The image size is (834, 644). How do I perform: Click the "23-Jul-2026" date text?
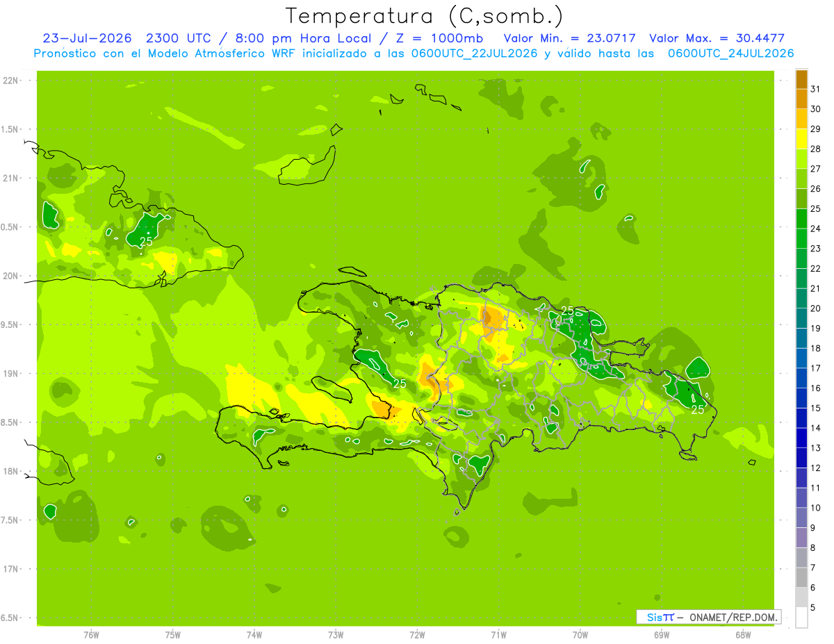(x=88, y=38)
